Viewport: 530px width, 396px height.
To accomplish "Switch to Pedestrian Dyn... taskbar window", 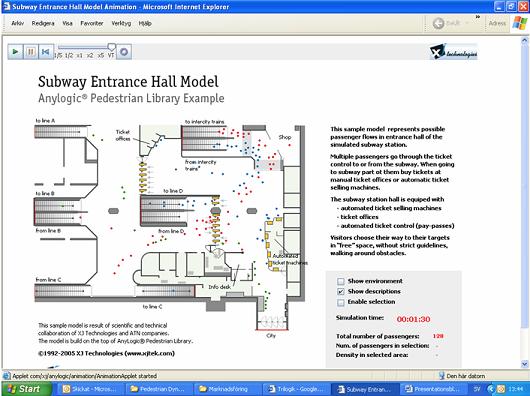I will (158, 389).
